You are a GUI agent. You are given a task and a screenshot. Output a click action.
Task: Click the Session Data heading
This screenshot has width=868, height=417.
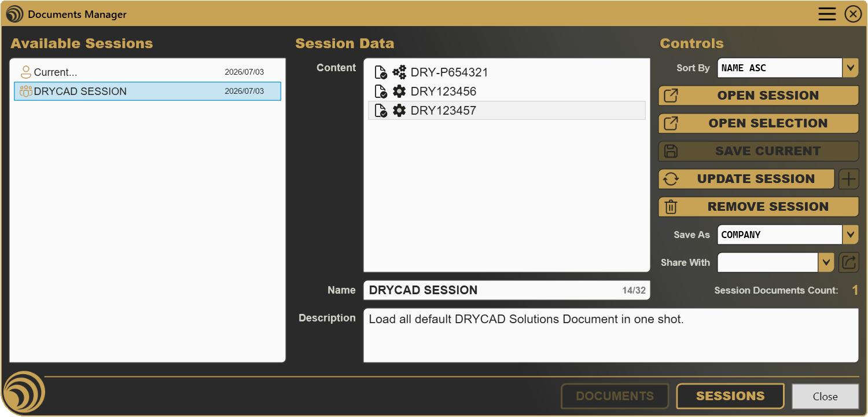coord(344,43)
